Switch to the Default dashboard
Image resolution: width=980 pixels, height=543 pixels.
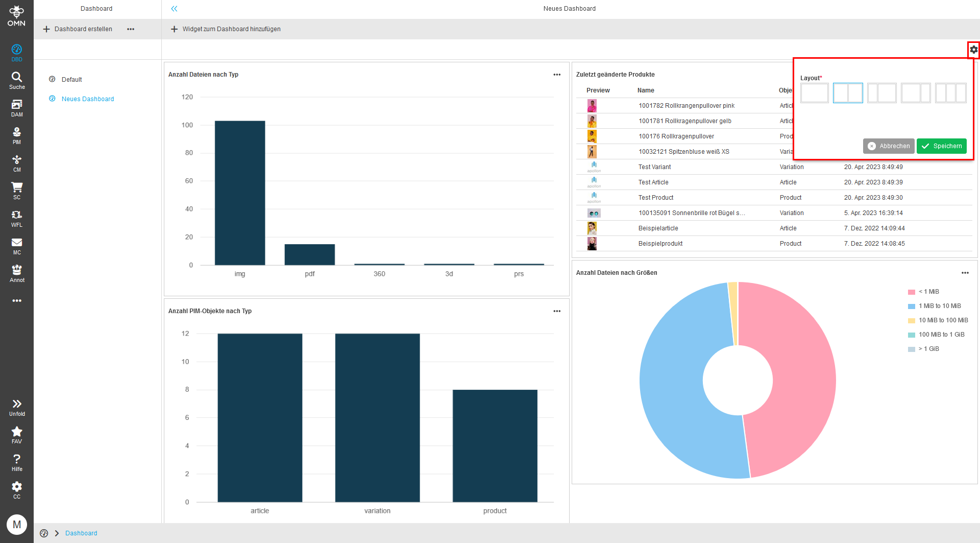pos(72,79)
